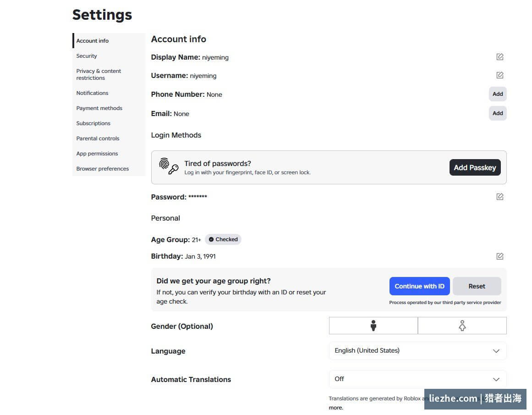Open the Language dropdown
532x415 pixels.
pos(417,351)
